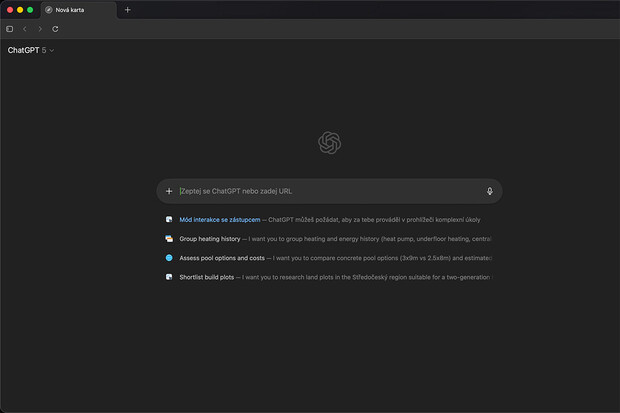Pick the Shortlist build plots suggestion
Screen dimensions: 620x413
point(207,277)
